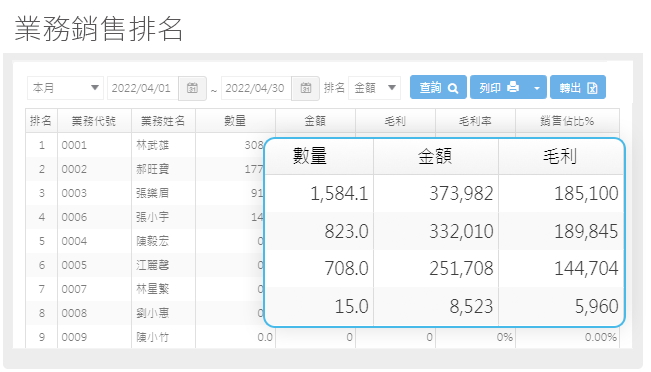
Task: Click the 查詢 search button
Action: [438, 87]
